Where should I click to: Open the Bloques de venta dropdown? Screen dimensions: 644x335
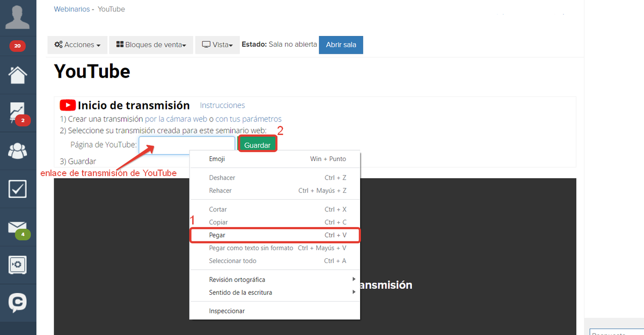tap(151, 45)
